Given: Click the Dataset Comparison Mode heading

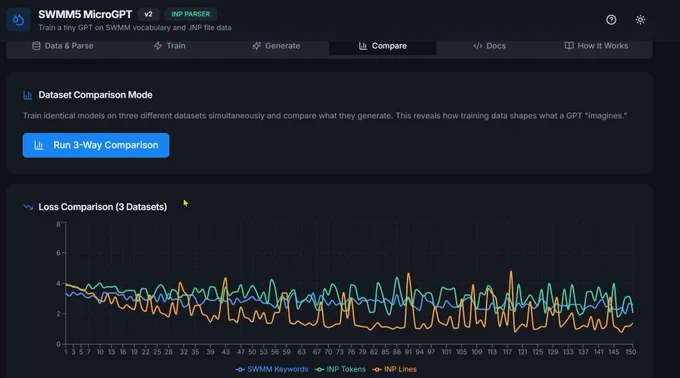Looking at the screenshot, I should [x=95, y=95].
